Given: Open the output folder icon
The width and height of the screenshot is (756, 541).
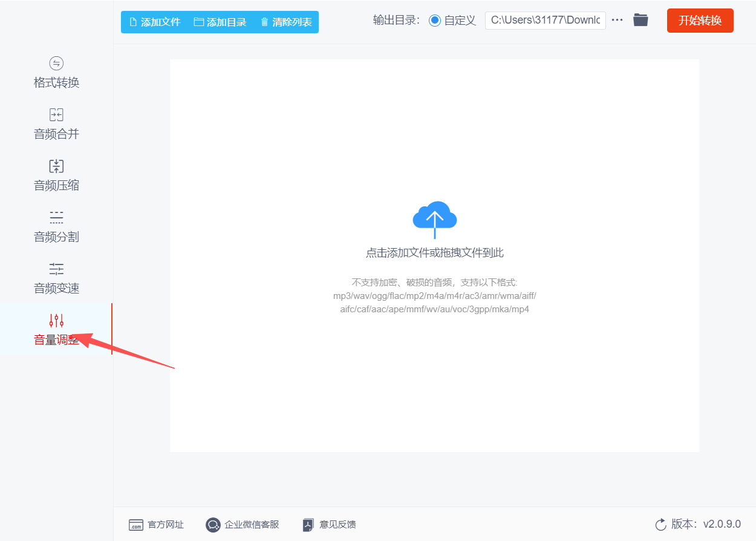Looking at the screenshot, I should coord(640,20).
